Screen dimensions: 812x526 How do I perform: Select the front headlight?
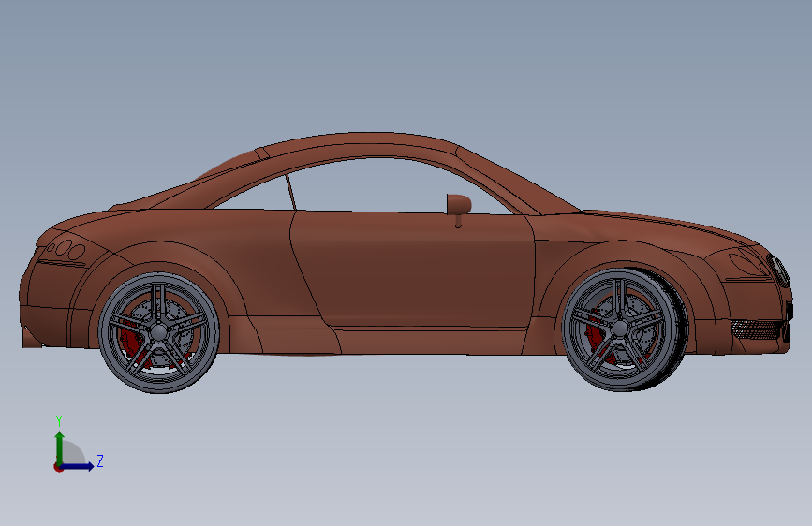pos(749,262)
